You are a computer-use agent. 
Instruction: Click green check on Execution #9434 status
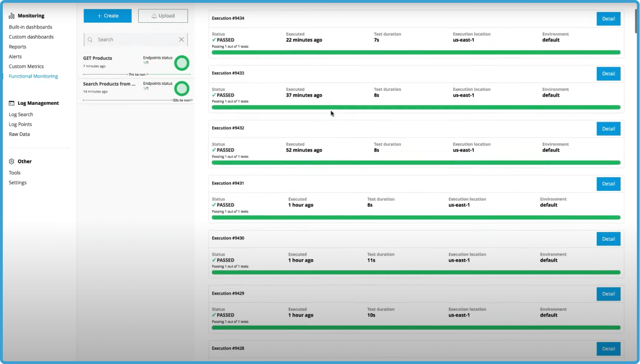(x=214, y=40)
